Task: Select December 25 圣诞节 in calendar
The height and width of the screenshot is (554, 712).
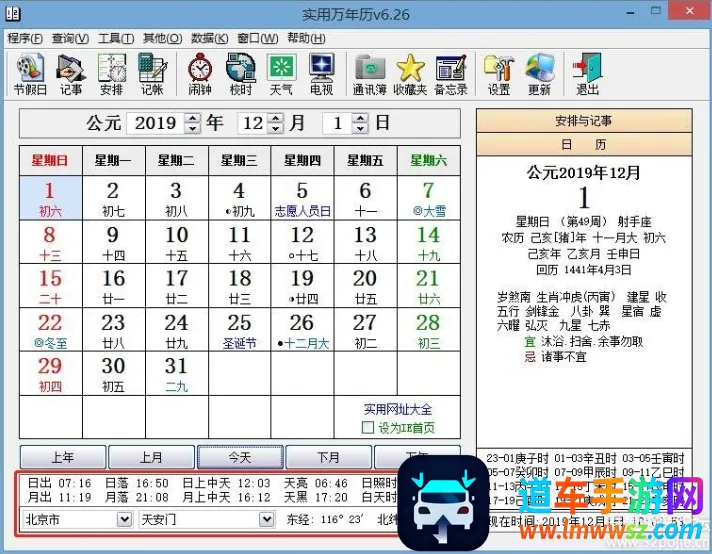Action: (239, 331)
